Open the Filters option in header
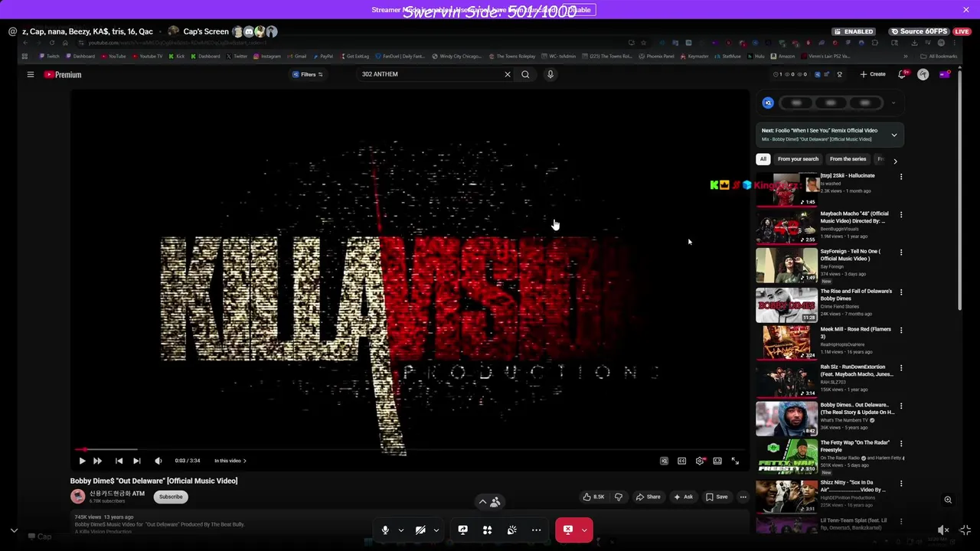 pos(308,74)
